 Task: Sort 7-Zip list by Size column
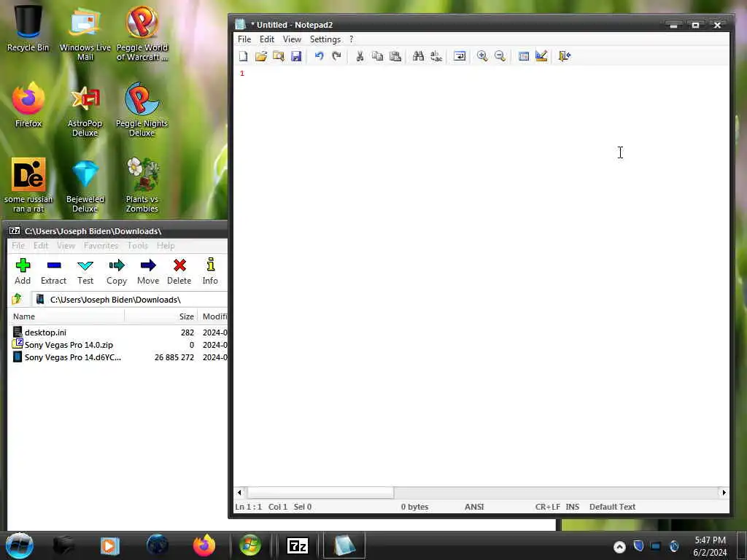(162, 316)
